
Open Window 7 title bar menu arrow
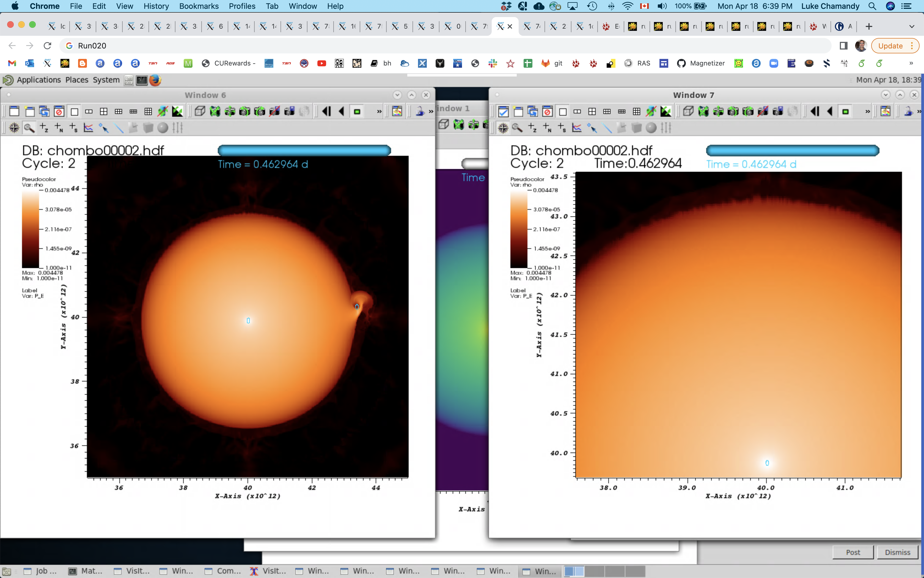tap(886, 95)
